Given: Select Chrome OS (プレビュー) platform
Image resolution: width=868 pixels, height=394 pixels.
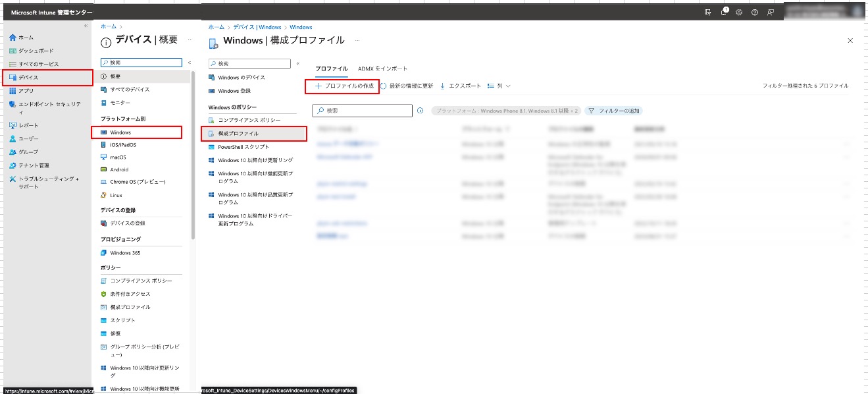Looking at the screenshot, I should click(x=133, y=182).
